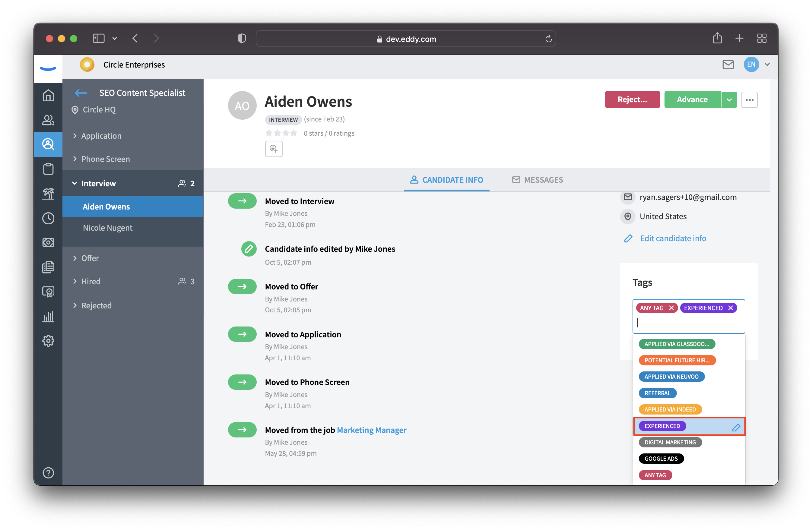Open the payroll money icon

pyautogui.click(x=48, y=242)
